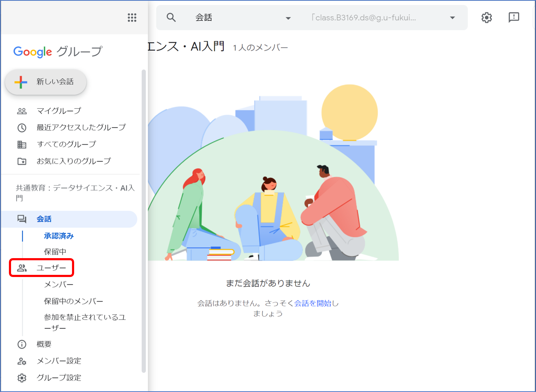Click the 概要 info icon
Viewport: 536px width, 392px height.
click(x=22, y=344)
